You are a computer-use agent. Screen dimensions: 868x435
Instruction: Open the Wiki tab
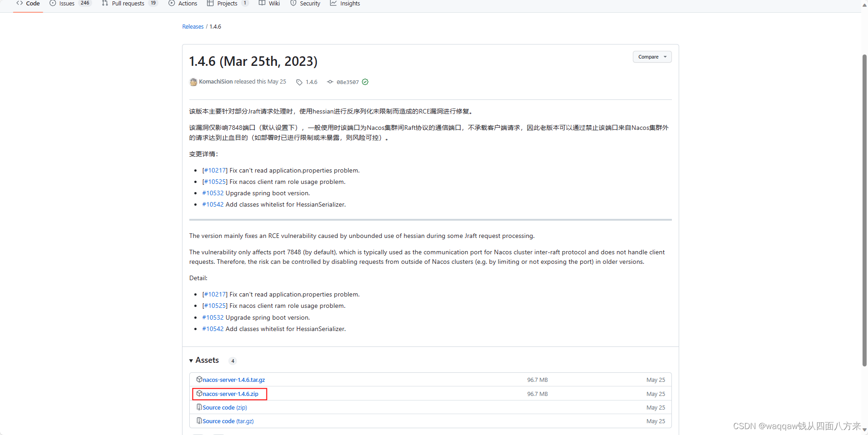[x=269, y=4]
